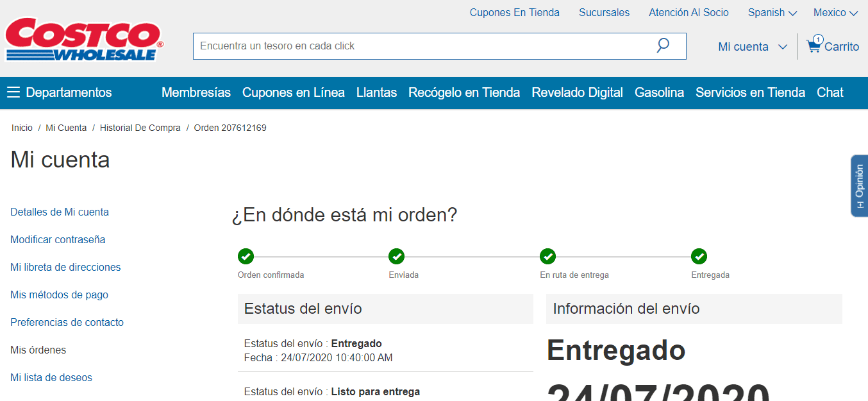Click the Orden confirmada checkmark icon

(x=246, y=257)
